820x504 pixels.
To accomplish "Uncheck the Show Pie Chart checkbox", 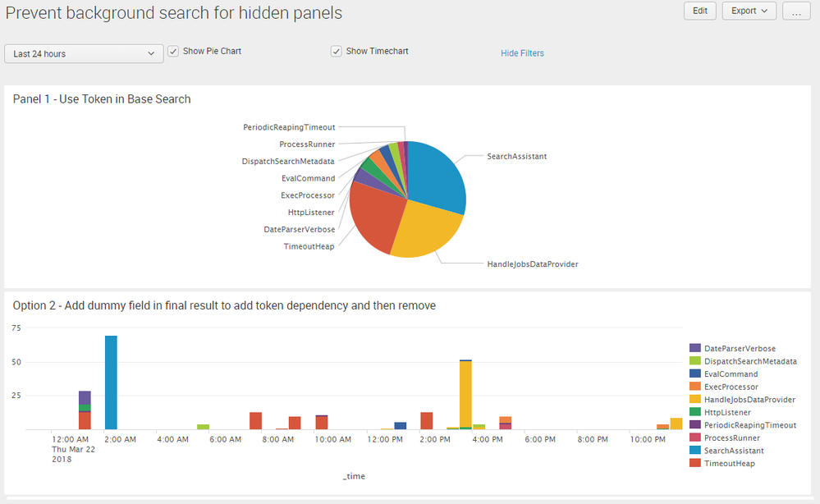I will 173,51.
